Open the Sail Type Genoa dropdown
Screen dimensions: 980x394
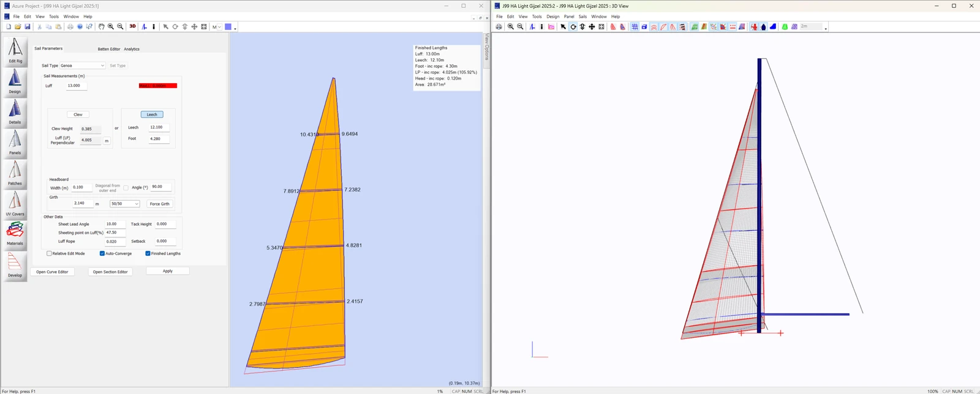tap(82, 65)
